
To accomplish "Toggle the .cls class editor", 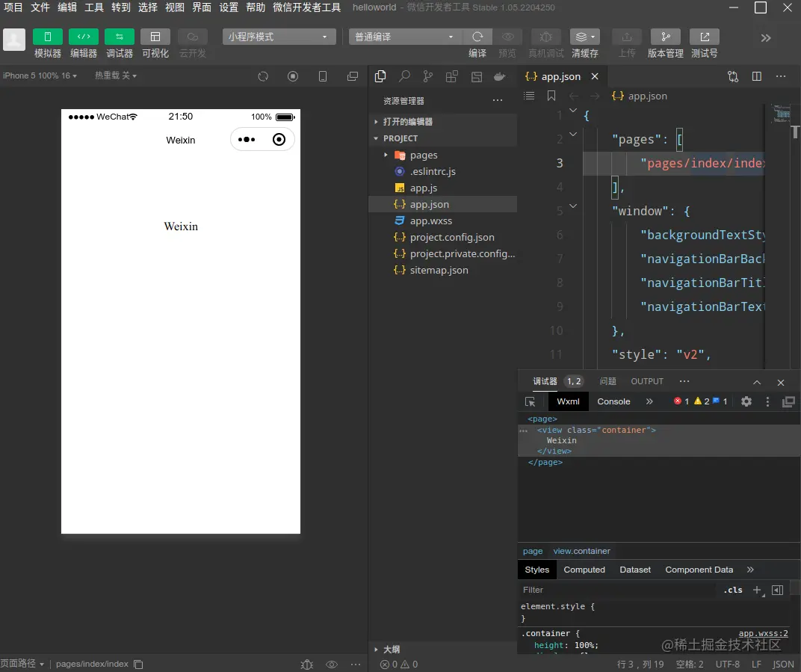I will (733, 590).
